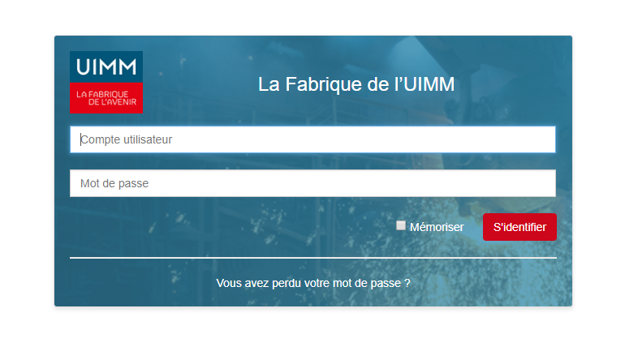Viewport: 638px width, 364px height.
Task: Click the right end of the password field
Action: (x=541, y=183)
